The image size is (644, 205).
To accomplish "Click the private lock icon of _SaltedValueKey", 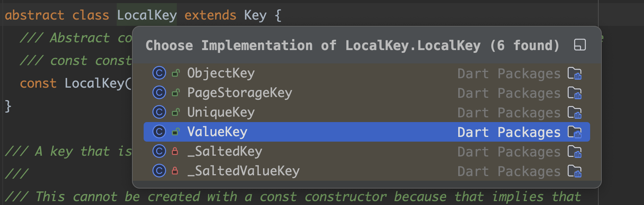I will click(x=175, y=171).
